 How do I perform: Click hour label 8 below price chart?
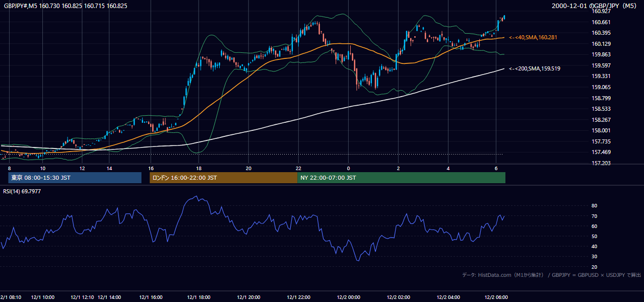click(x=9, y=168)
